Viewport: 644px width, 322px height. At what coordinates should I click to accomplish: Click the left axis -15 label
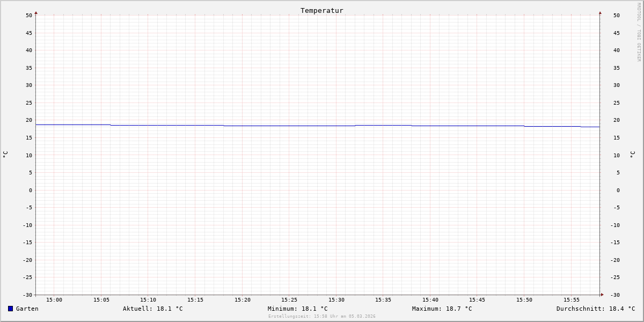(27, 243)
